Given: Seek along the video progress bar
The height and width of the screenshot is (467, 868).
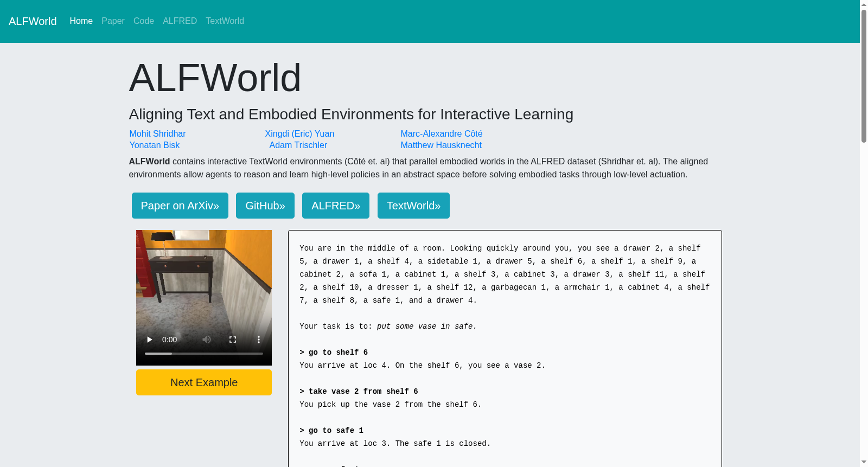Looking at the screenshot, I should [x=204, y=354].
